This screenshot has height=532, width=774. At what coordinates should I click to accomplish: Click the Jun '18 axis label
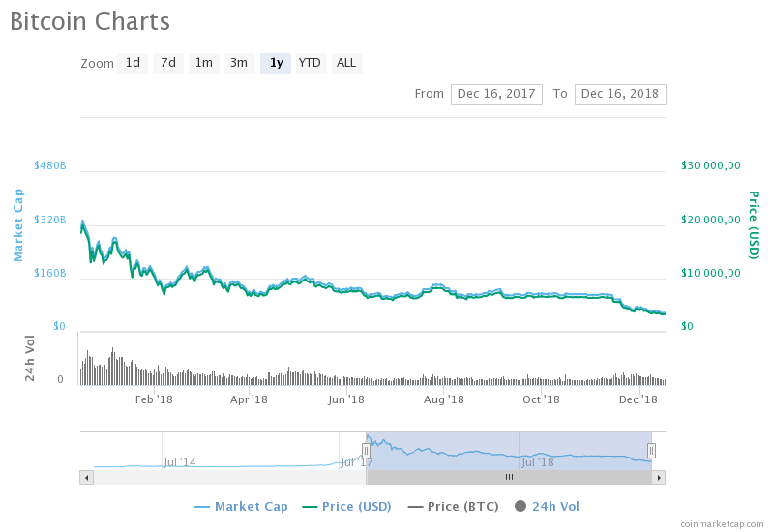point(346,399)
